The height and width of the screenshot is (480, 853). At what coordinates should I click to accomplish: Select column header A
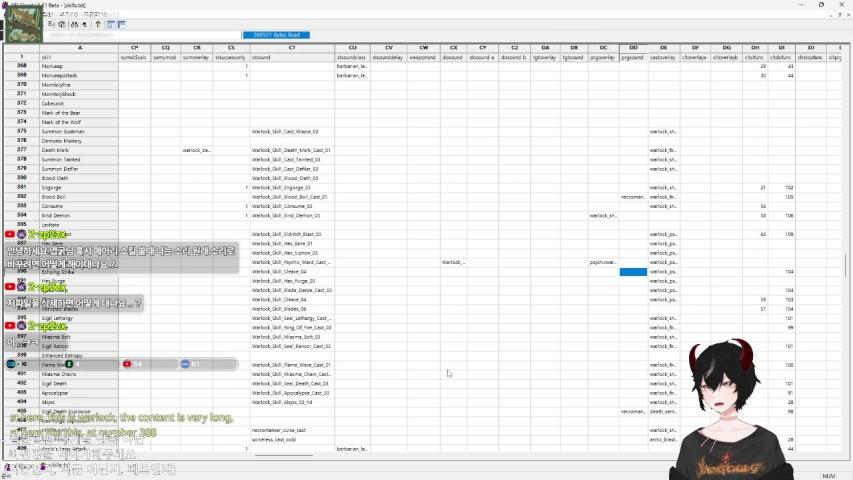pos(79,48)
